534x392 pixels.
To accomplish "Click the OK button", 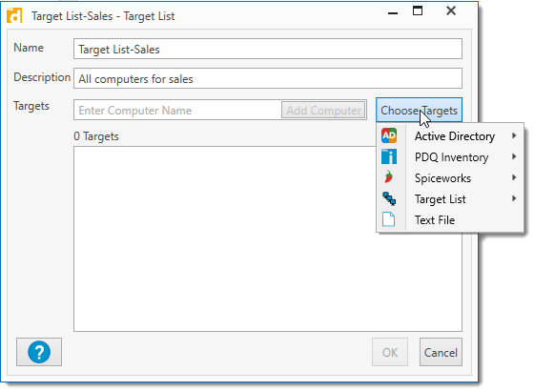I will [x=390, y=352].
